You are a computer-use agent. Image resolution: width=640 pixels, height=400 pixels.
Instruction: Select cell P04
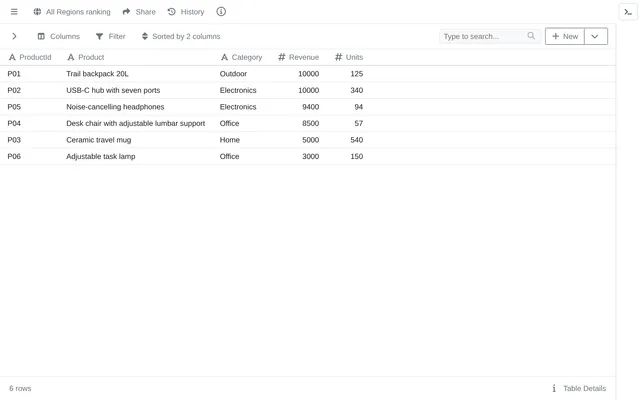coord(14,123)
